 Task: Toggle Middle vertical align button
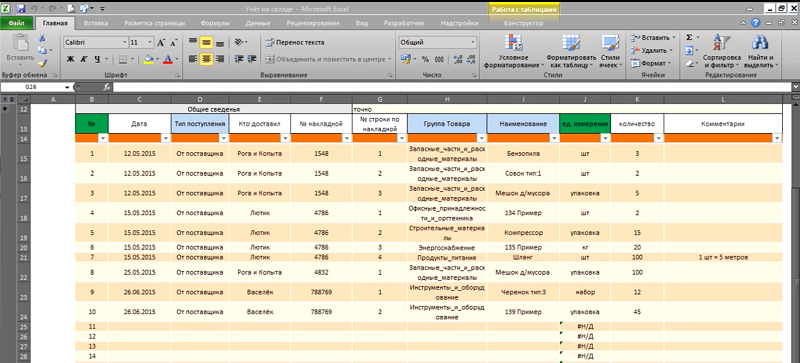coord(206,42)
